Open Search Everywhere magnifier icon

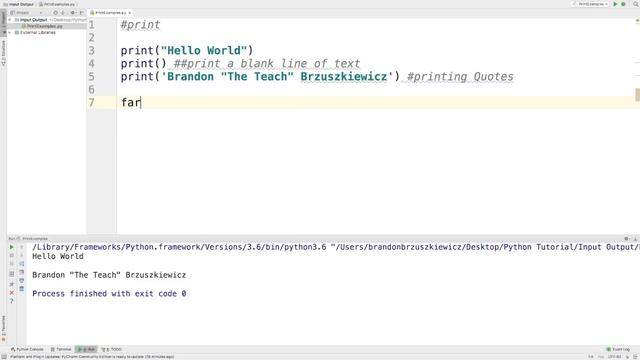tap(636, 4)
